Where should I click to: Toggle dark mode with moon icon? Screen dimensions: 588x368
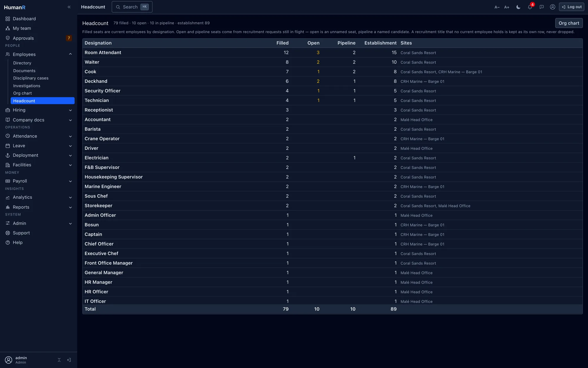click(518, 7)
